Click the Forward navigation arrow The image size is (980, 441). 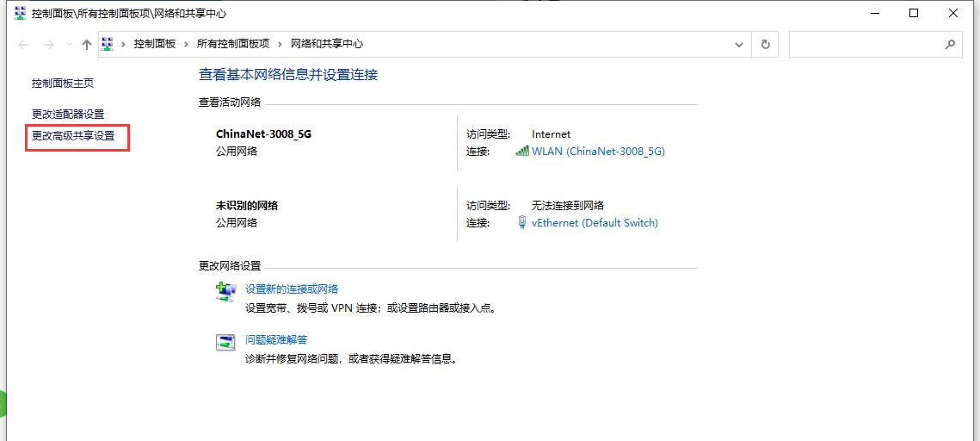pos(49,45)
